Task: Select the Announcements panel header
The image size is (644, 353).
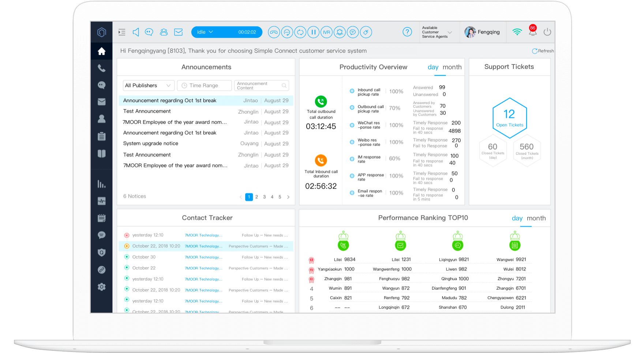Action: coord(206,67)
